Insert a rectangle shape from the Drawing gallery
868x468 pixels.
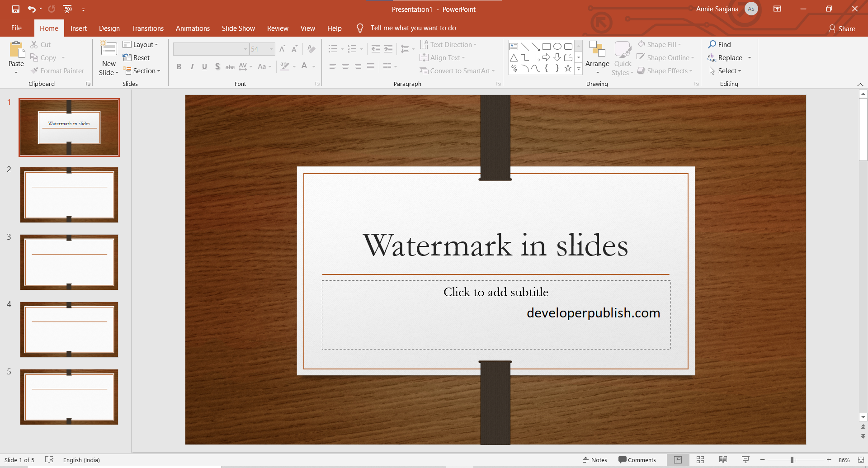(547, 46)
